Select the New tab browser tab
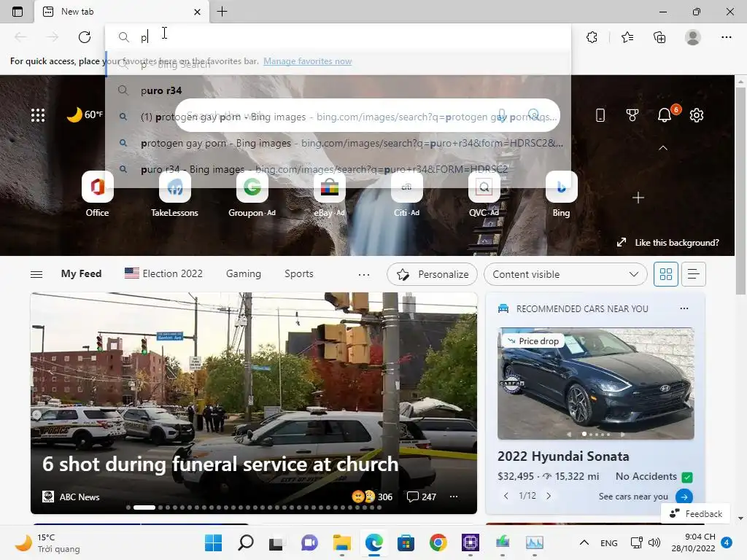The width and height of the screenshot is (747, 560). 122,12
